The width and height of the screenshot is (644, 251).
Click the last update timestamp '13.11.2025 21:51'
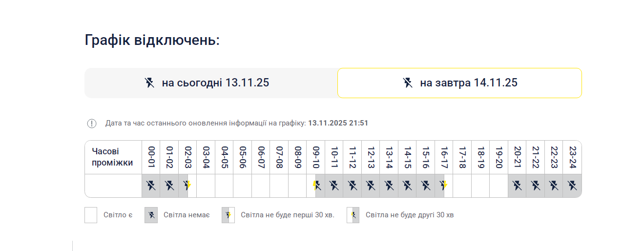[338, 123]
